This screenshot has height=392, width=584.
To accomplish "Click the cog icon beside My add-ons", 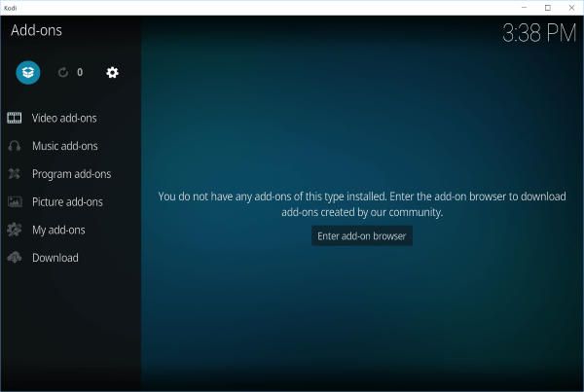I will (15, 230).
